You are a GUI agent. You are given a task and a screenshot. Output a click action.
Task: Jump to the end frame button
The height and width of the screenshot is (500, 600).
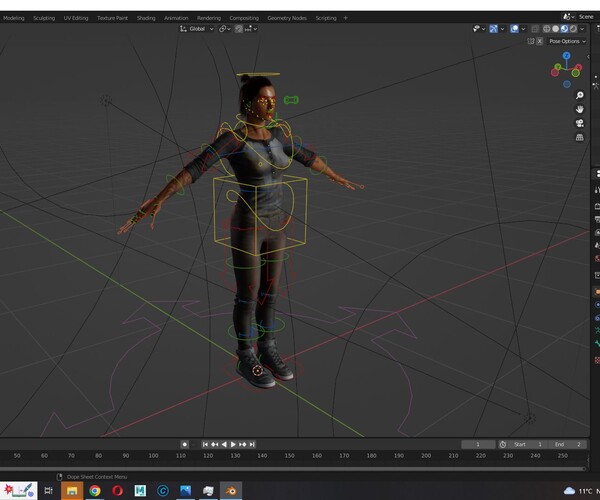tap(252, 445)
